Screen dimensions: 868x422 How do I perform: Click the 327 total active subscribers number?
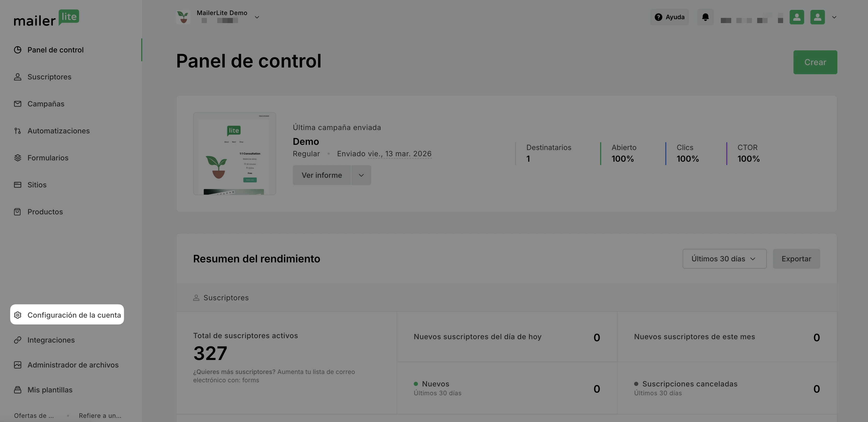coord(210,353)
